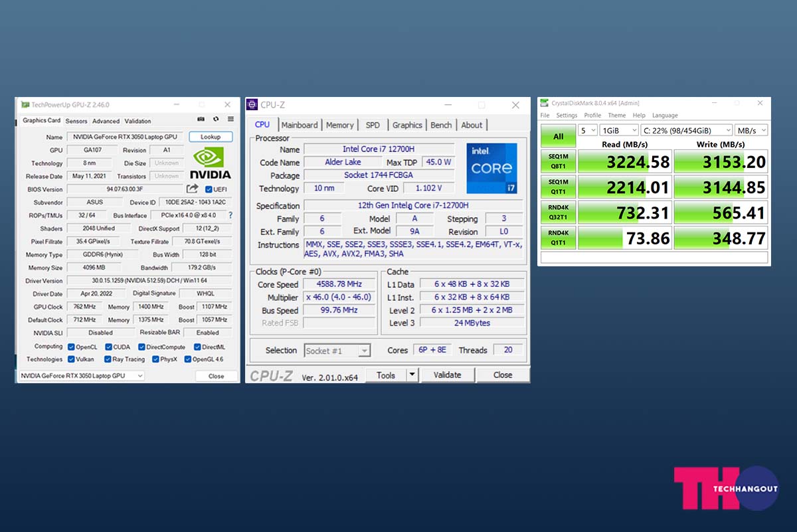The image size is (797, 532).
Task: Click the Bus Interface question mark icon
Action: tap(230, 215)
